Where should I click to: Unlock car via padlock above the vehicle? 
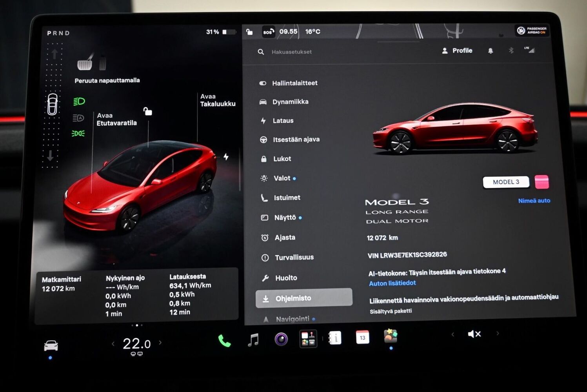click(147, 111)
